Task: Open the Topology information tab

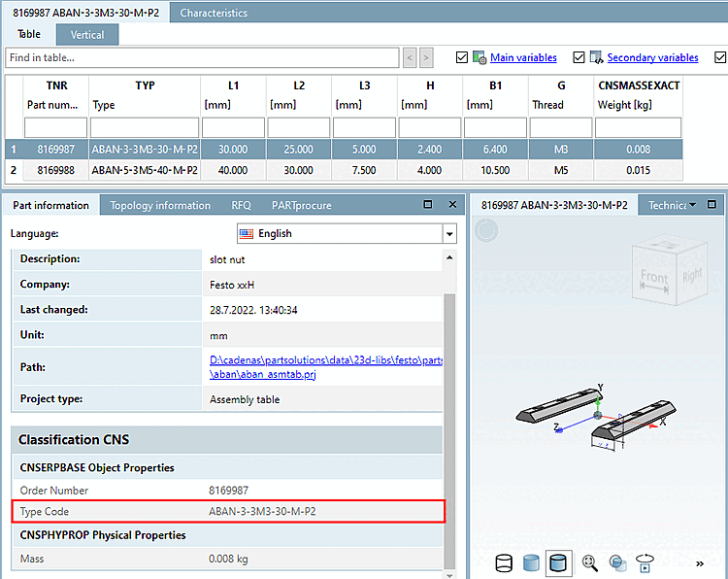Action: coord(160,205)
